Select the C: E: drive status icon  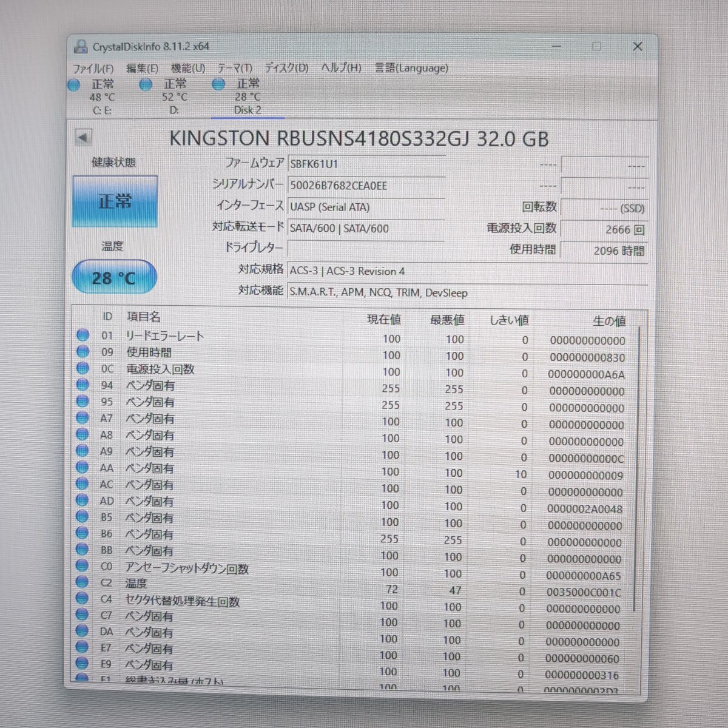(x=73, y=86)
